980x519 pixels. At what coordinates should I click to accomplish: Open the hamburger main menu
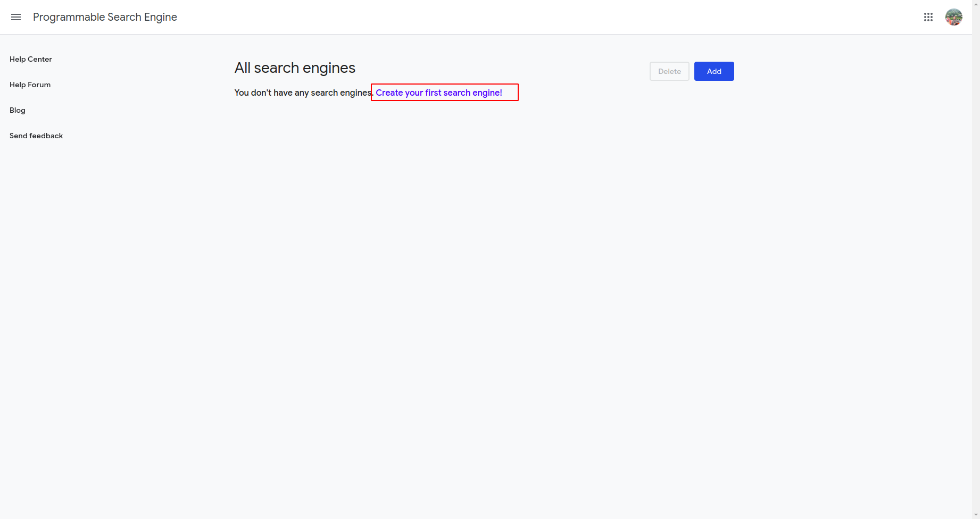(16, 17)
